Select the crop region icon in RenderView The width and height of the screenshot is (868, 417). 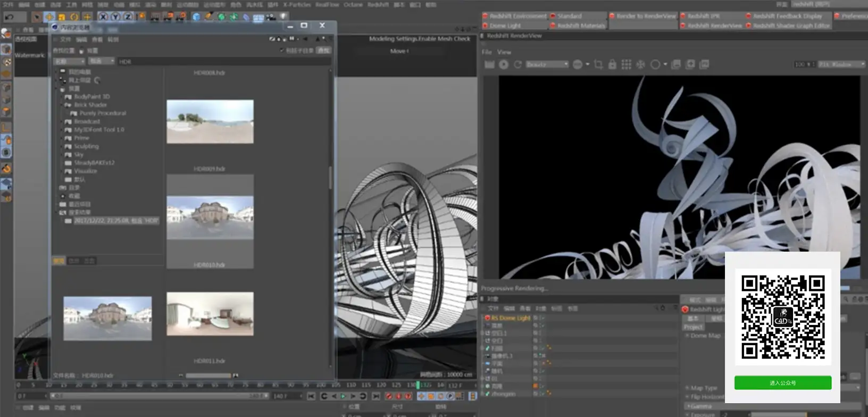pyautogui.click(x=598, y=64)
